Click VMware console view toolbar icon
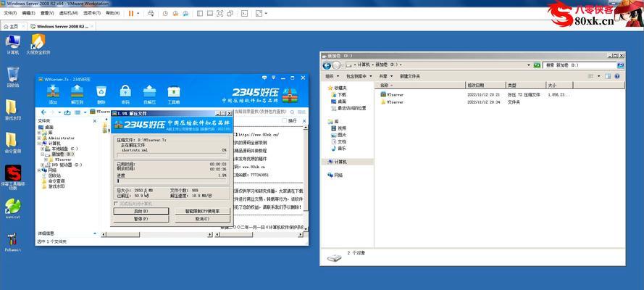644x290 pixels. point(244,13)
